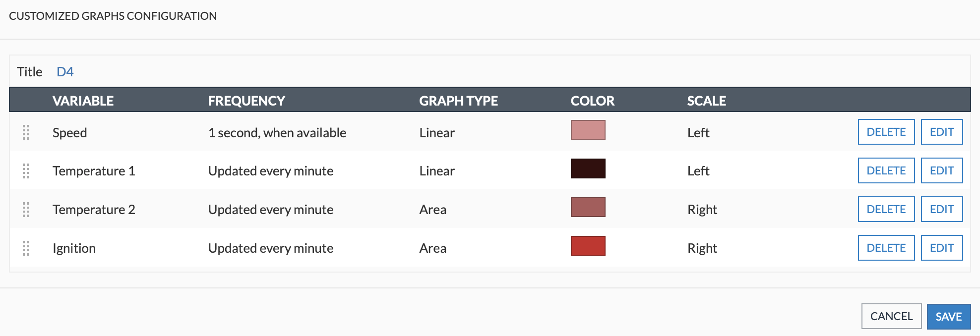Screen dimensions: 980x336
Task: Click drag handle icon for Temperature 2 row
Action: [26, 210]
